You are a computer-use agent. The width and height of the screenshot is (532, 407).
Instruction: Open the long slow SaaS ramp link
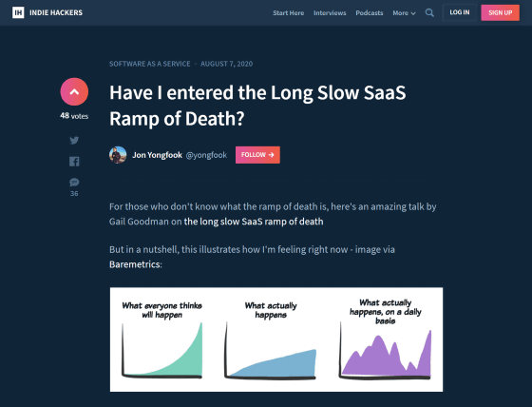[x=254, y=222]
